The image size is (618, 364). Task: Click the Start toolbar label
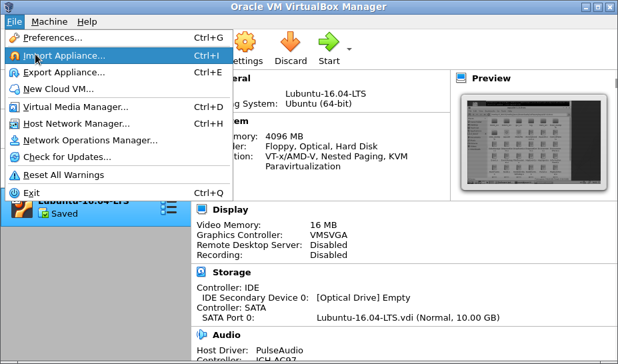(x=329, y=61)
